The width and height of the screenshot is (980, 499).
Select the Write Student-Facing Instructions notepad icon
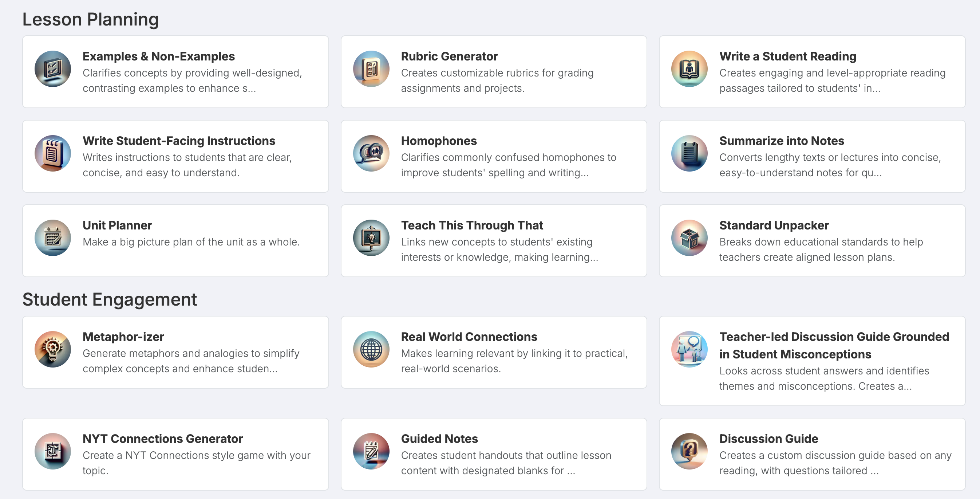(52, 153)
